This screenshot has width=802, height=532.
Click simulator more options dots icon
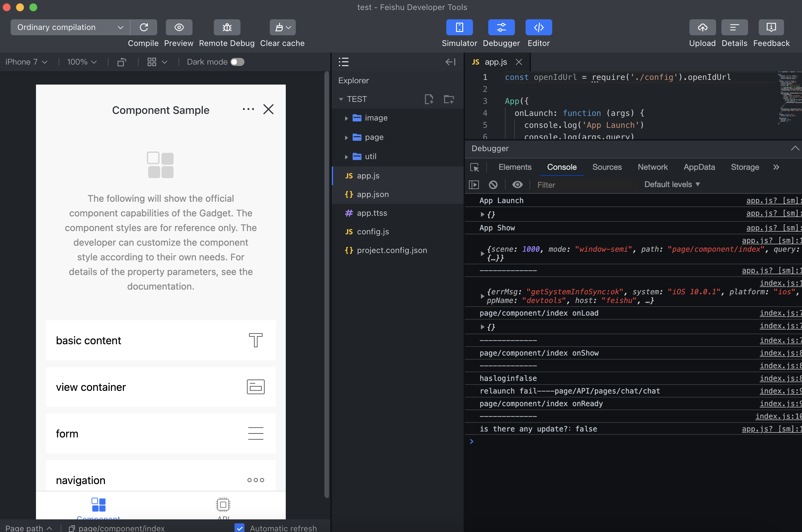(x=248, y=109)
